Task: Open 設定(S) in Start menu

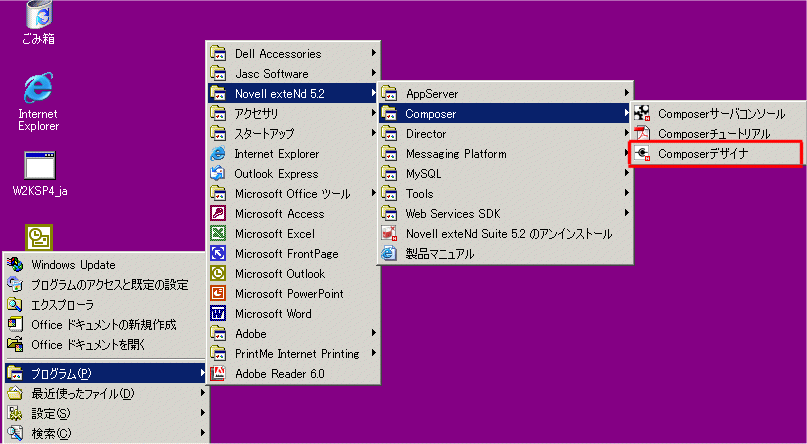Action: click(106, 413)
